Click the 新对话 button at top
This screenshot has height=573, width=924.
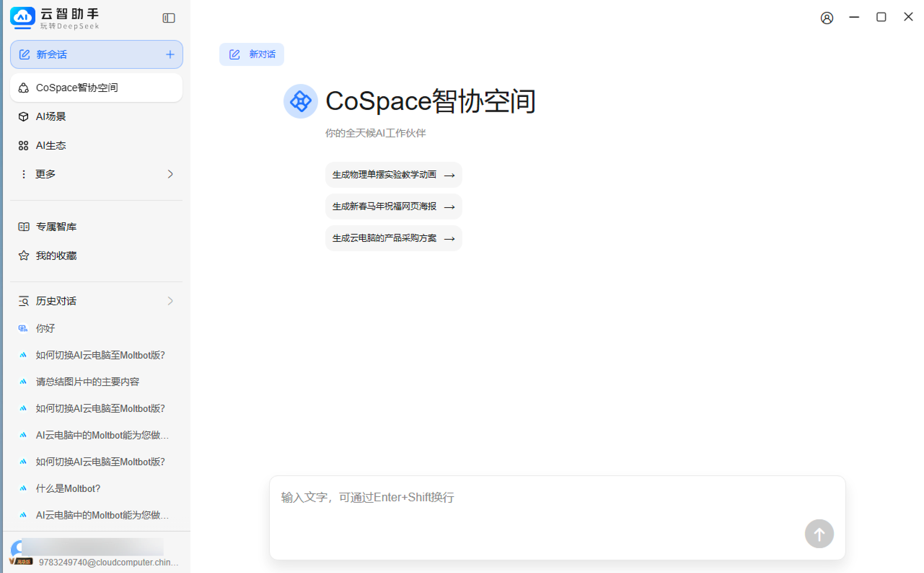tap(251, 54)
